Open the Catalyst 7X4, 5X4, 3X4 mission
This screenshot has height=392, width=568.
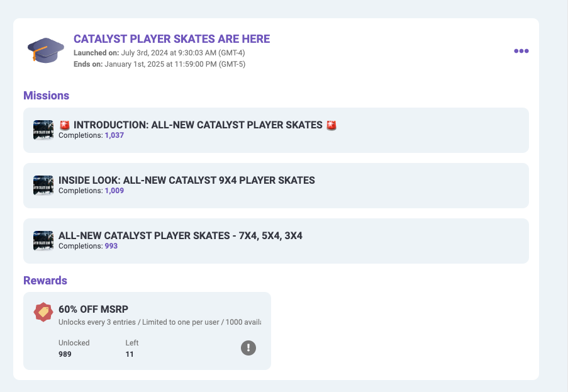[x=181, y=236]
